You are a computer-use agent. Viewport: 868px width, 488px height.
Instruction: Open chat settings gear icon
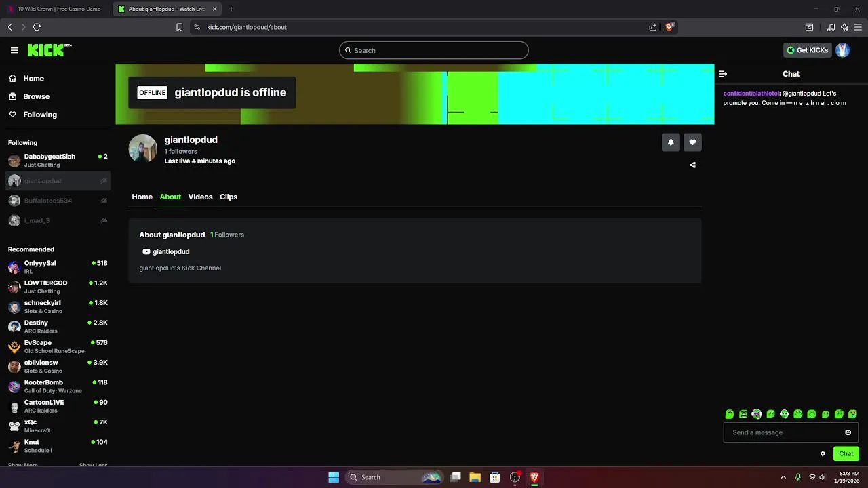pos(823,453)
